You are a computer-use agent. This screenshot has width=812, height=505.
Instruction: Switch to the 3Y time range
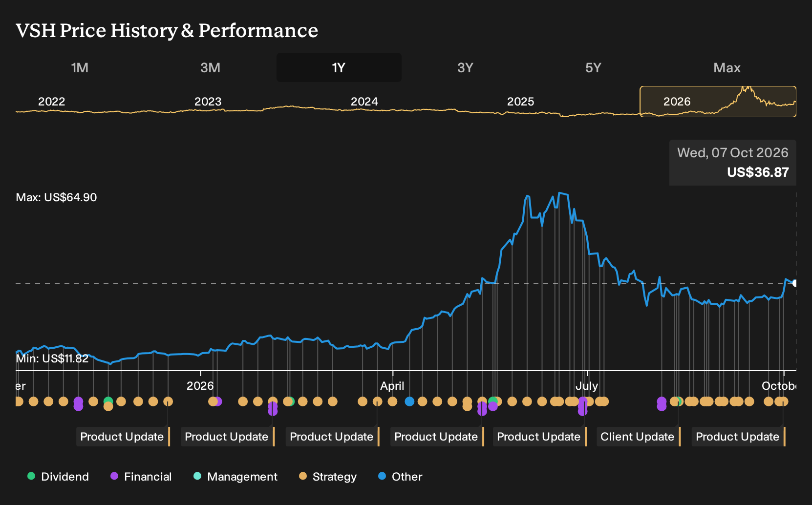click(465, 67)
